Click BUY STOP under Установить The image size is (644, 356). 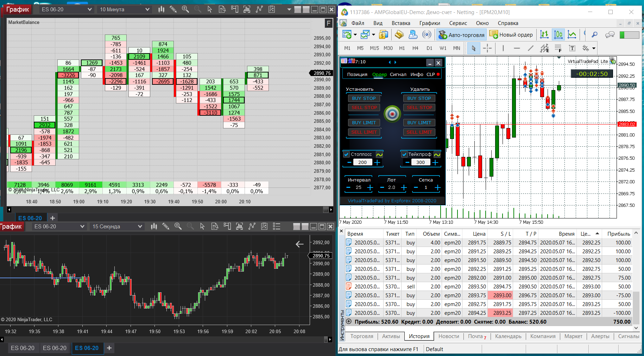click(x=364, y=98)
